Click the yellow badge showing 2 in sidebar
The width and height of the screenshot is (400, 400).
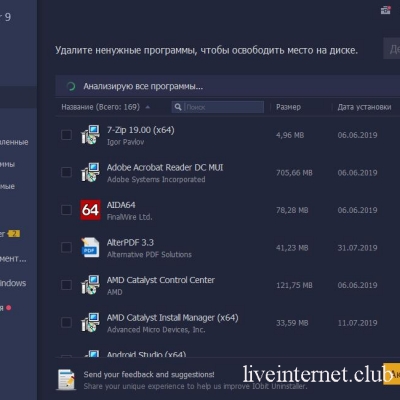point(14,234)
